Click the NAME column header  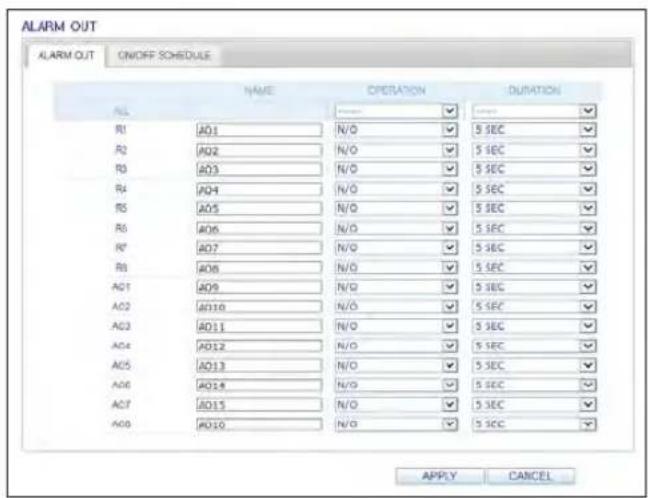click(x=259, y=91)
